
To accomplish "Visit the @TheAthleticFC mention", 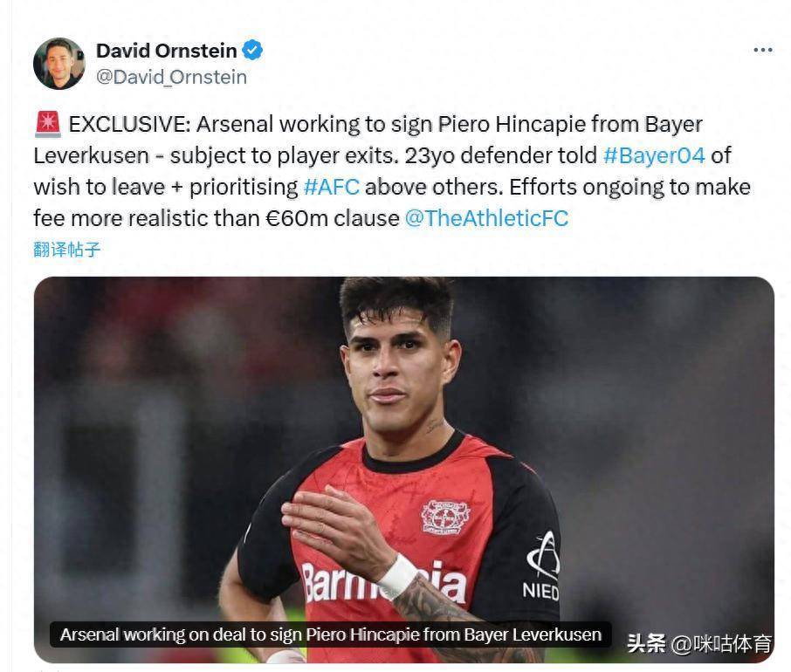I will click(486, 218).
